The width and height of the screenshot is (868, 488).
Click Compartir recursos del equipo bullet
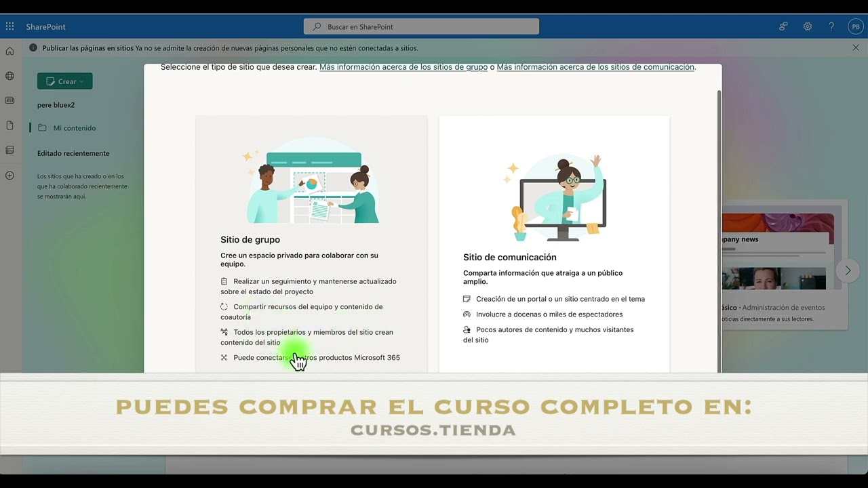pos(302,312)
